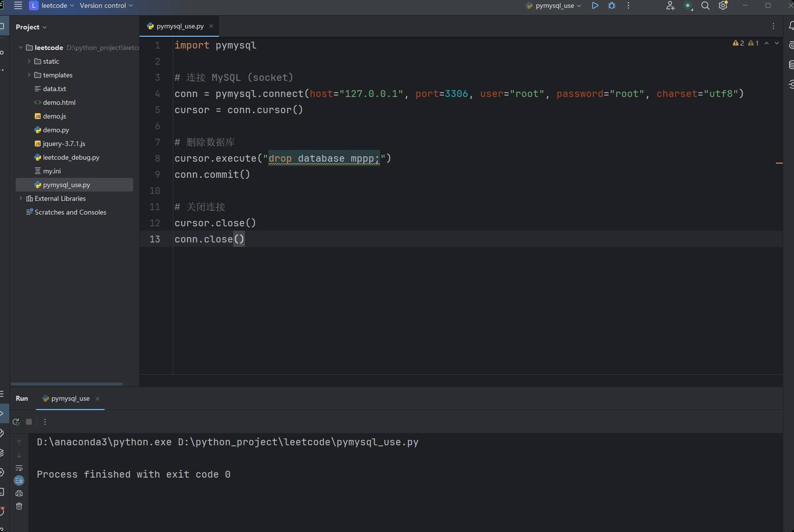Open the Code With Me icon

point(671,5)
